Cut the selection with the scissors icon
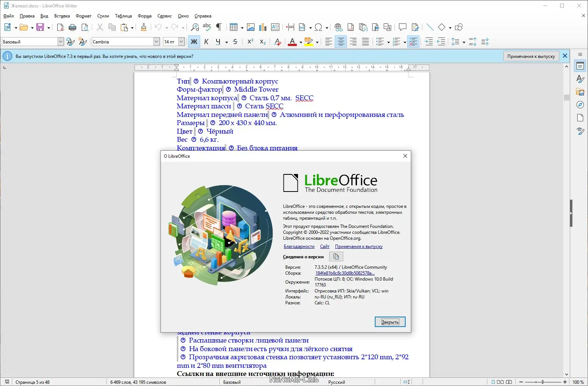Viewport: 588px width, 386px height. pos(100,27)
